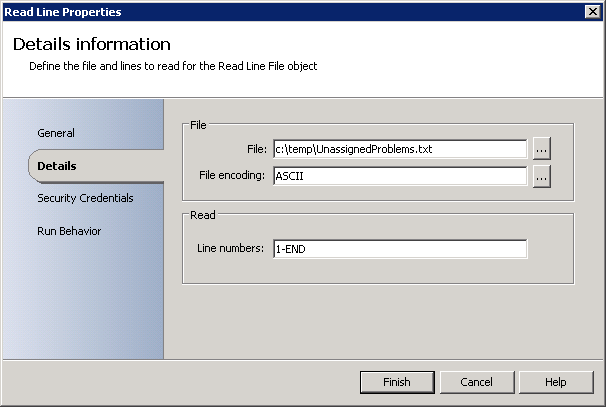Open encoding picker ellipsis button beside File encoding
Viewport: 606px width, 407px height.
click(541, 176)
